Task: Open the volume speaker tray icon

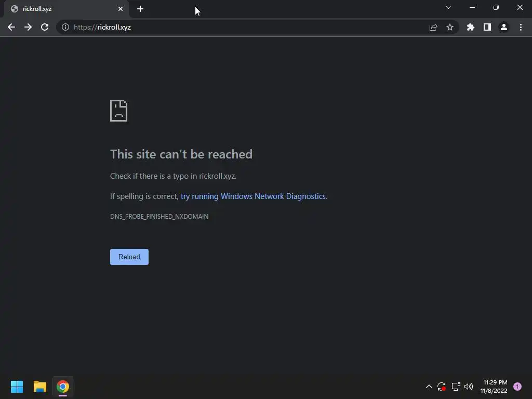Action: tap(469, 387)
